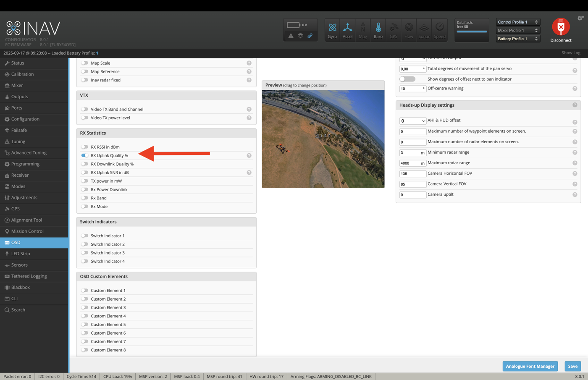Click the Speed sensor icon
This screenshot has height=380, width=588.
(439, 30)
